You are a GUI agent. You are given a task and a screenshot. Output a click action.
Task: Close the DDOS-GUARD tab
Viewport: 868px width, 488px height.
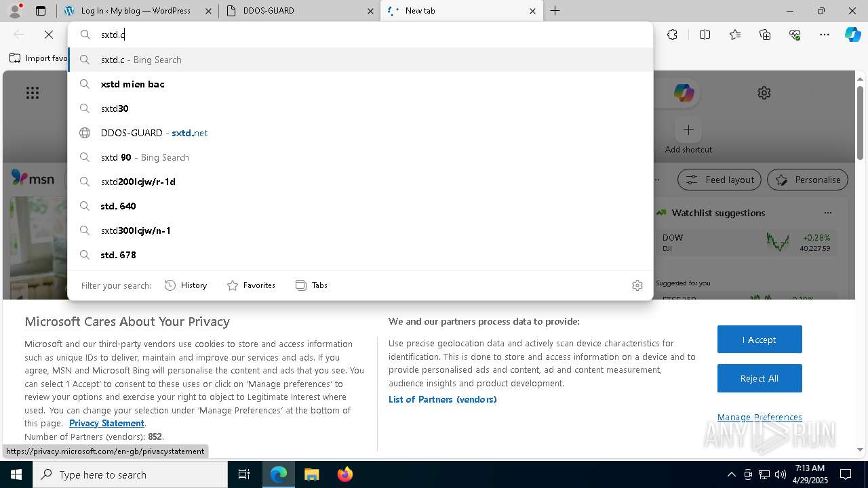(370, 11)
